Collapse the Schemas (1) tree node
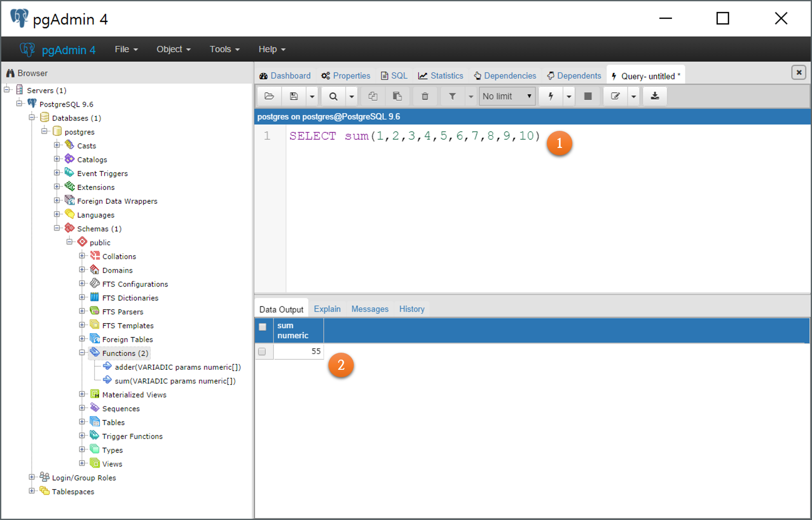The width and height of the screenshot is (812, 520). point(57,228)
